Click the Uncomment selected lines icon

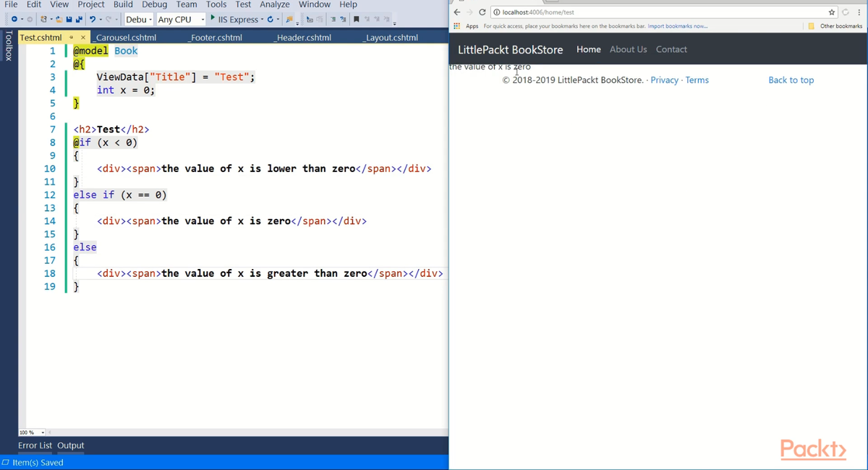point(343,20)
